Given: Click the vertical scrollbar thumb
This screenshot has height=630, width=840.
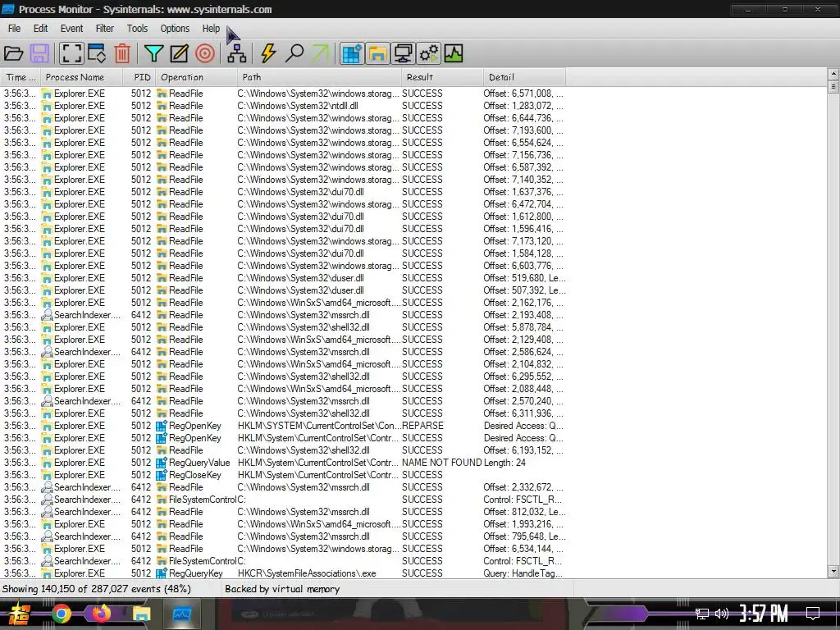Looking at the screenshot, I should click(833, 86).
